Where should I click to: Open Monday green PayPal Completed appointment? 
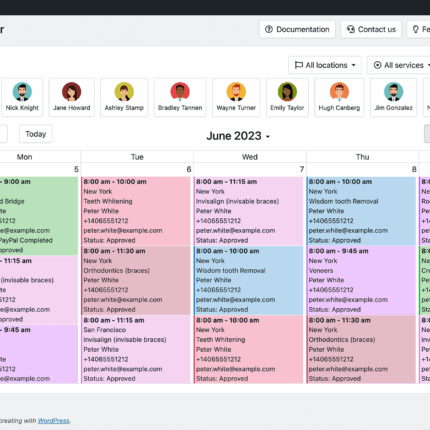pos(39,216)
